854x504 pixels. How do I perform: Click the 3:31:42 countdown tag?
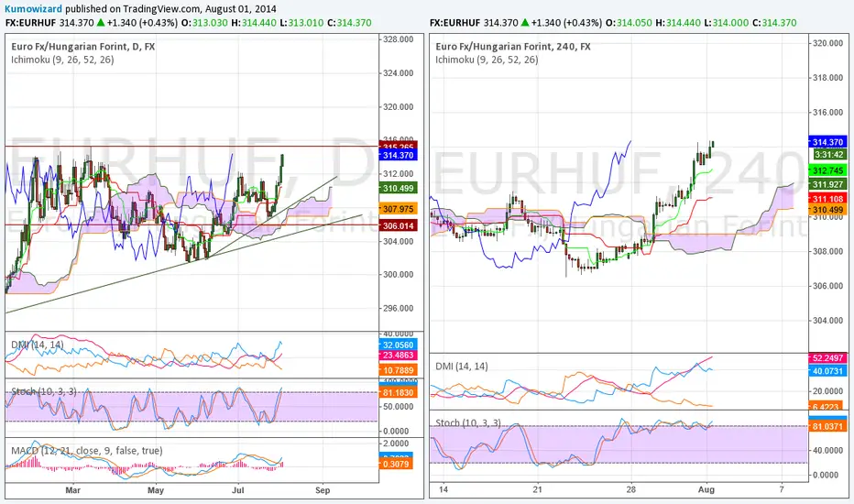tap(827, 155)
